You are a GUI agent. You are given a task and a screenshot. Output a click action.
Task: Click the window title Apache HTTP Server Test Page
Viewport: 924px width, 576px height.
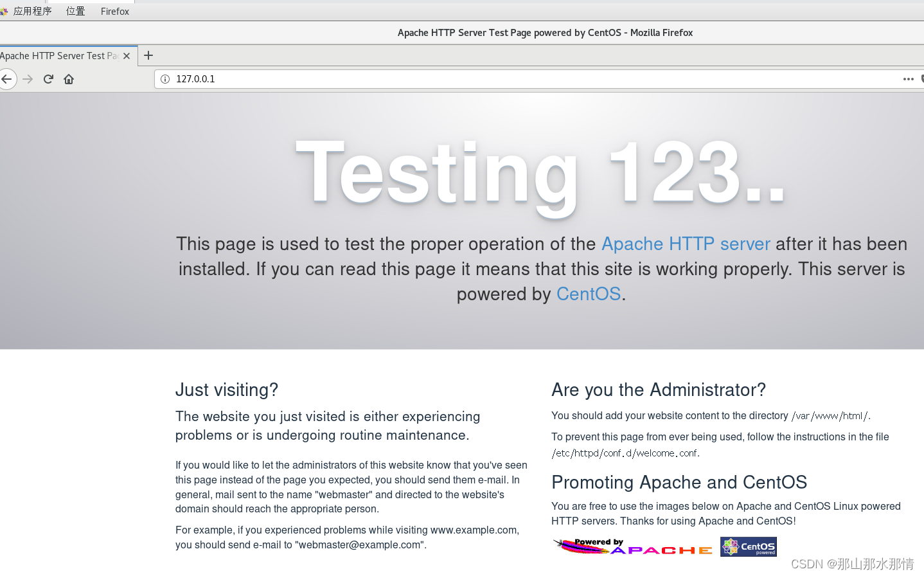click(x=545, y=33)
